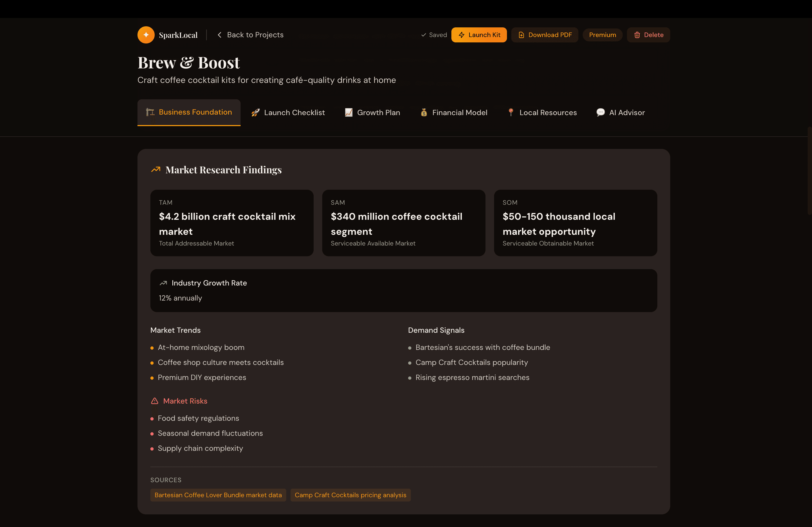Click the warning triangle next to Market Risks
The width and height of the screenshot is (812, 527).
pos(155,401)
